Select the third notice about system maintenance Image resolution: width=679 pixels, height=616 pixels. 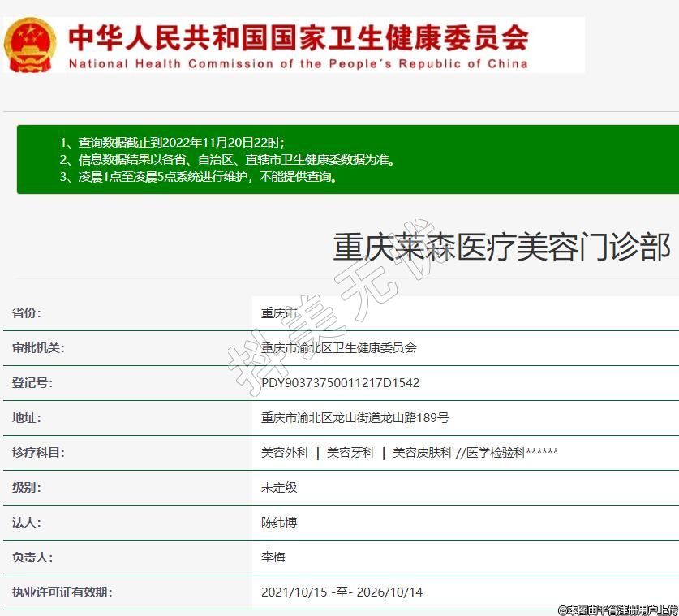tap(199, 177)
